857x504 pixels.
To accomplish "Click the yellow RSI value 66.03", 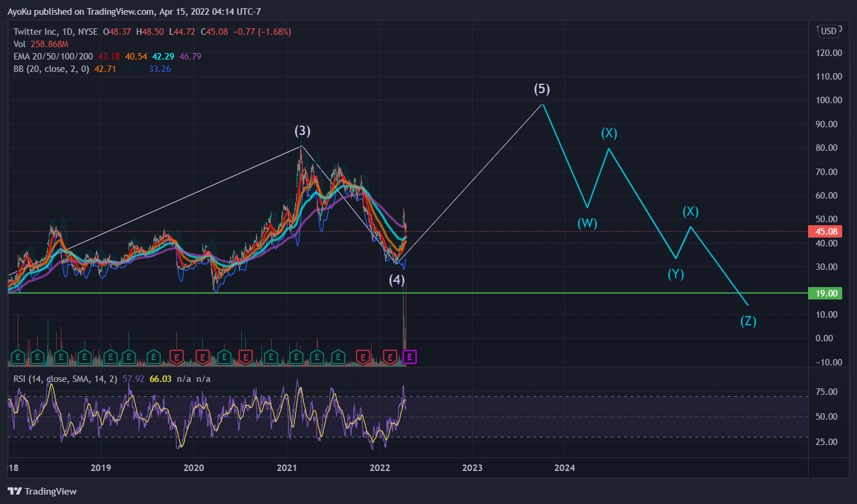I will [x=160, y=379].
